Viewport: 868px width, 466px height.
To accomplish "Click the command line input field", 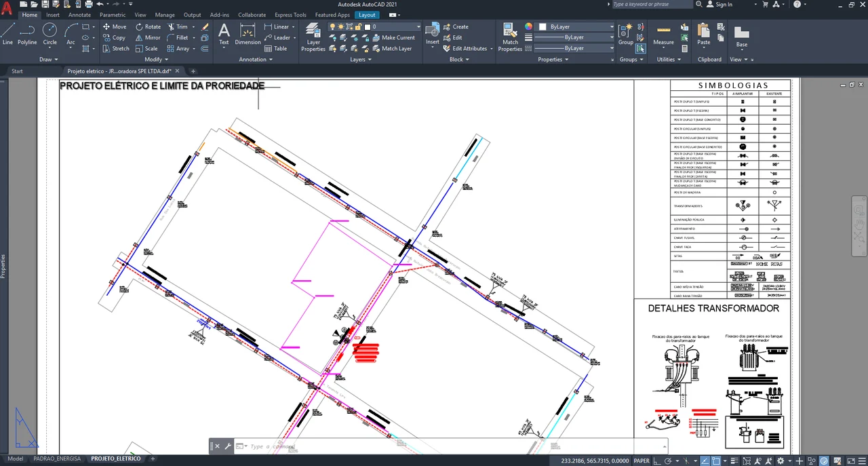I will pos(448,446).
